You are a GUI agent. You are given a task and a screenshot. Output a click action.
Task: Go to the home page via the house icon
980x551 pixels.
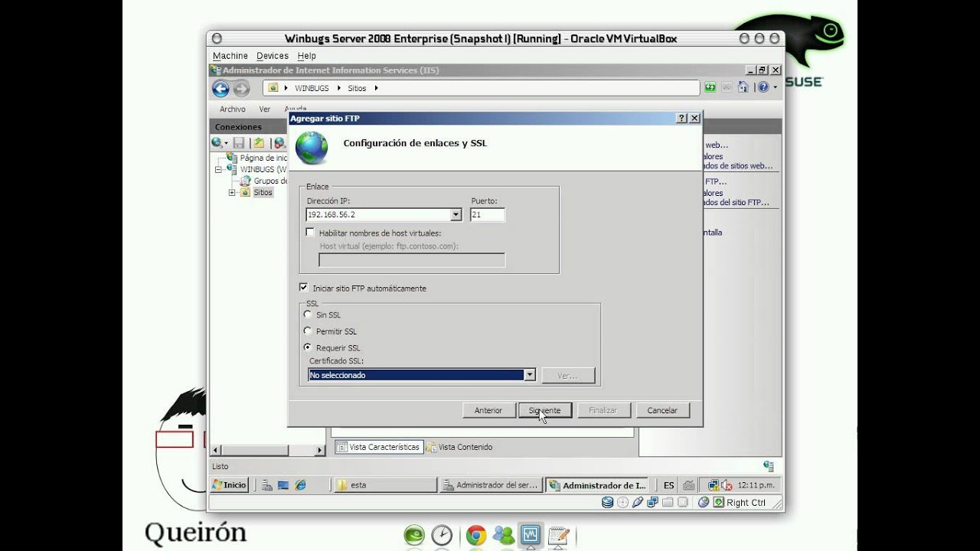pos(743,87)
